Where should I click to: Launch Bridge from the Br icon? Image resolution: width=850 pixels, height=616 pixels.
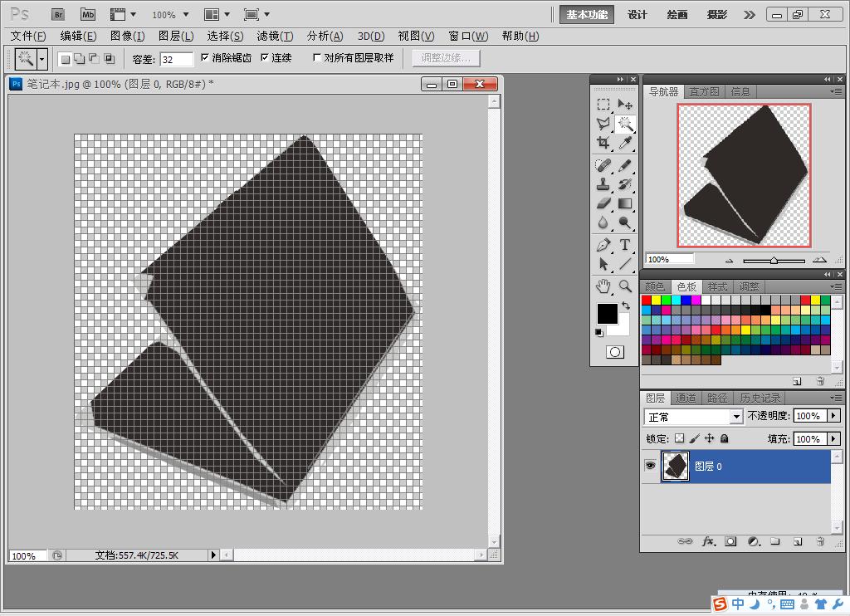point(58,15)
